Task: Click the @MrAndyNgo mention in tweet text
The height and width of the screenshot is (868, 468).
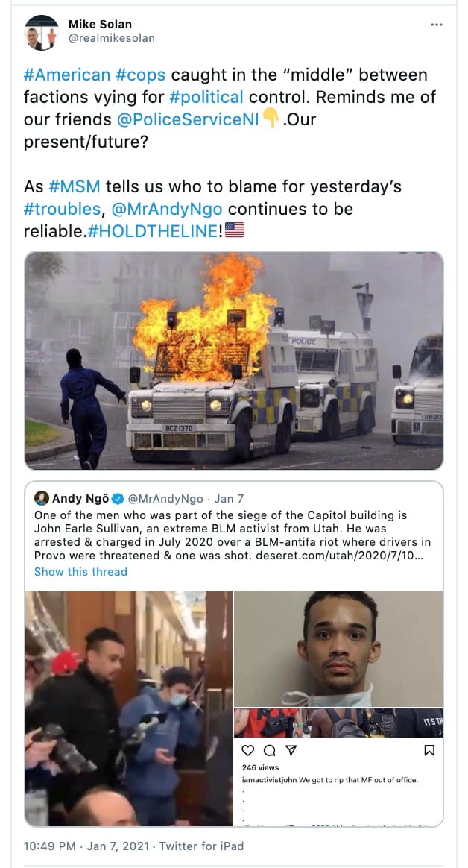Action: [x=167, y=209]
